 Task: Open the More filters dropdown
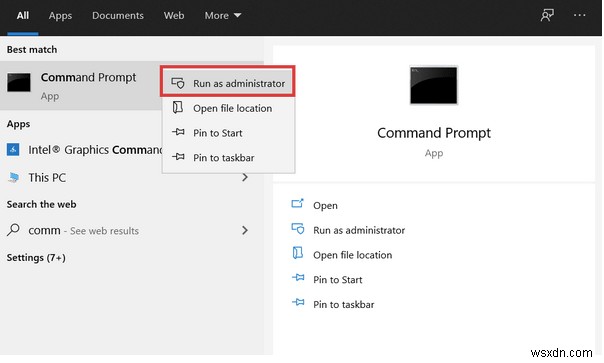tap(223, 16)
